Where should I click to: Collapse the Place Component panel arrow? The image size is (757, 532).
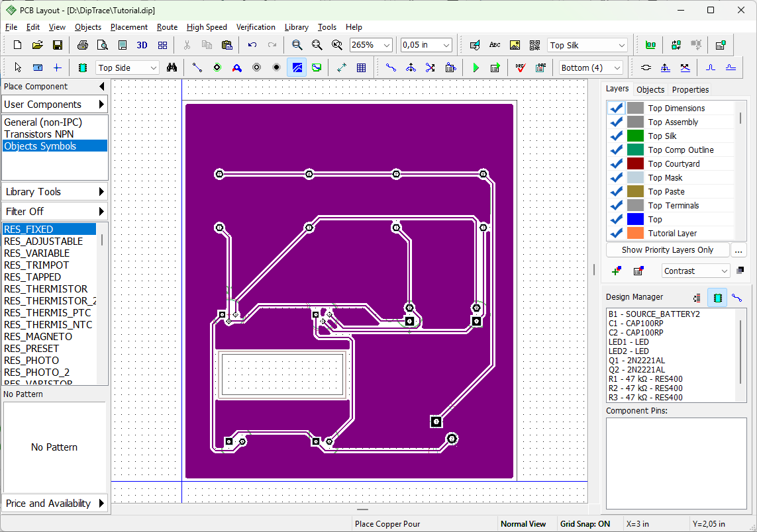tap(102, 86)
